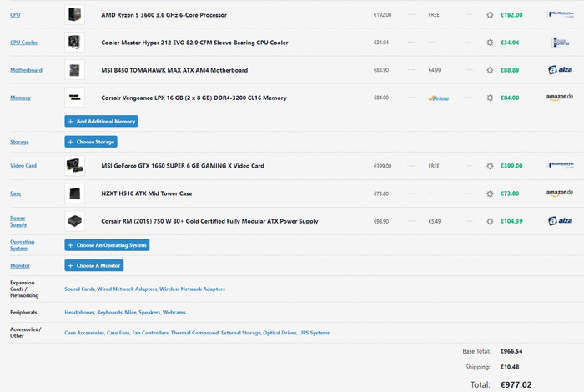Open the gear icon for the CPU row

click(490, 15)
